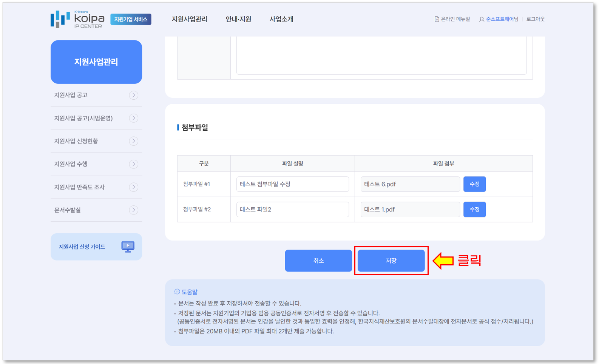Click 수정 button for 테스트 6.pdf
Viewport: 599px width, 364px height.
tap(474, 184)
